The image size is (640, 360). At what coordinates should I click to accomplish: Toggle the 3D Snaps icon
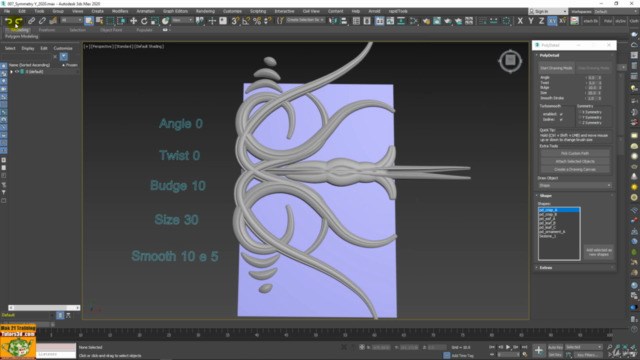click(x=235, y=21)
